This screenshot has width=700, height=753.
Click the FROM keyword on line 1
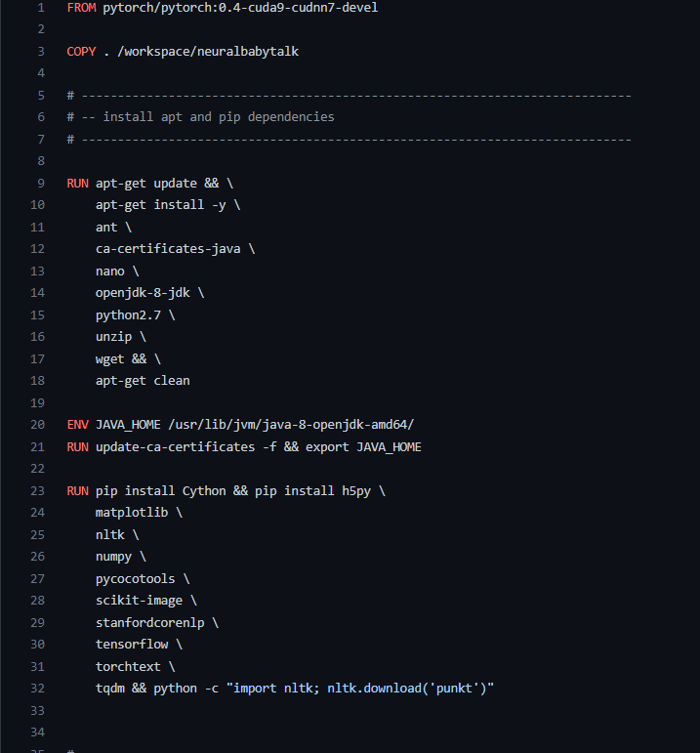[81, 8]
